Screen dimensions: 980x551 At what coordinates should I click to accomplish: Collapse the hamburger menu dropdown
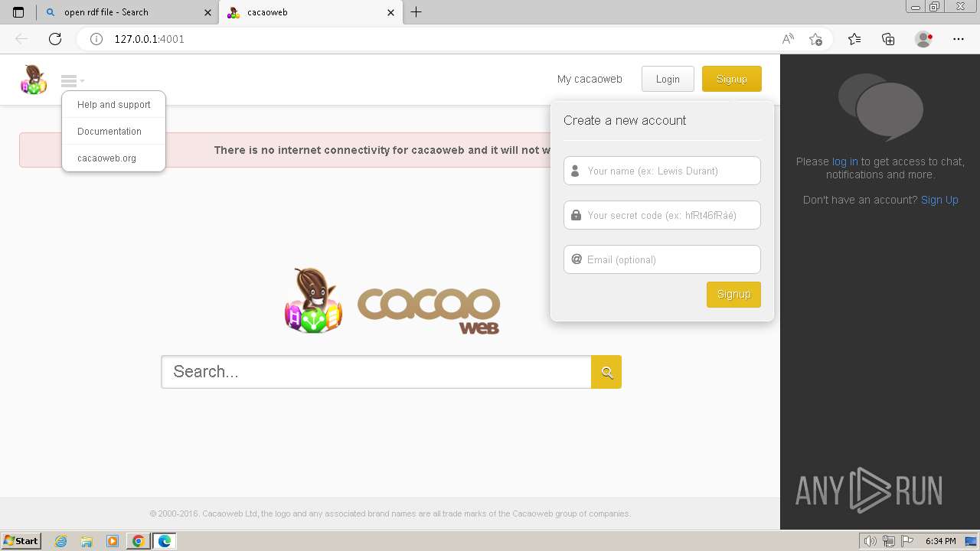pyautogui.click(x=72, y=80)
